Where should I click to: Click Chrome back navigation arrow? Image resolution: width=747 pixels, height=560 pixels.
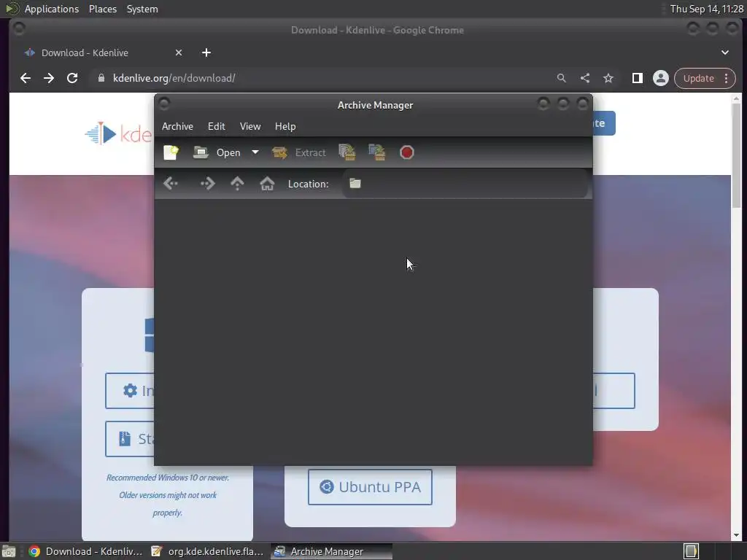(x=26, y=78)
